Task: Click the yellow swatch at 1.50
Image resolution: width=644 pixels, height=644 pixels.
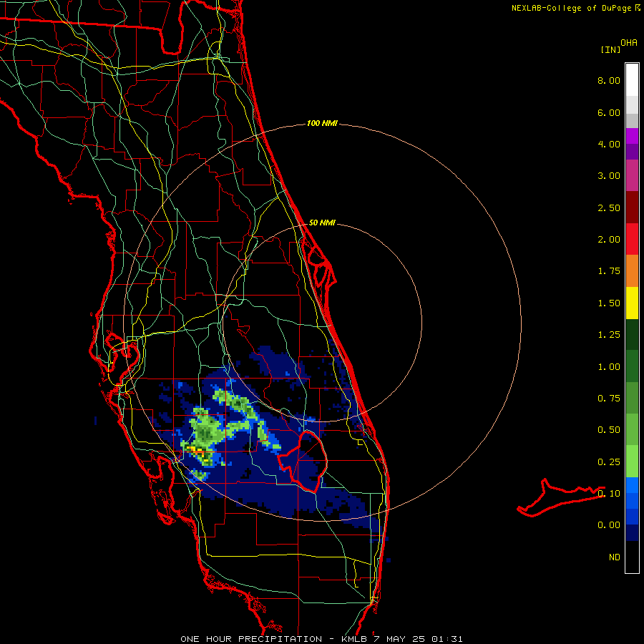Action: tap(632, 303)
